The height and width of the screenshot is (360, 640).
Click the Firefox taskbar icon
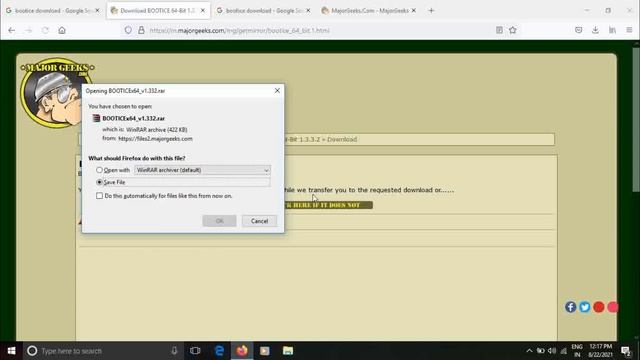[x=242, y=351]
